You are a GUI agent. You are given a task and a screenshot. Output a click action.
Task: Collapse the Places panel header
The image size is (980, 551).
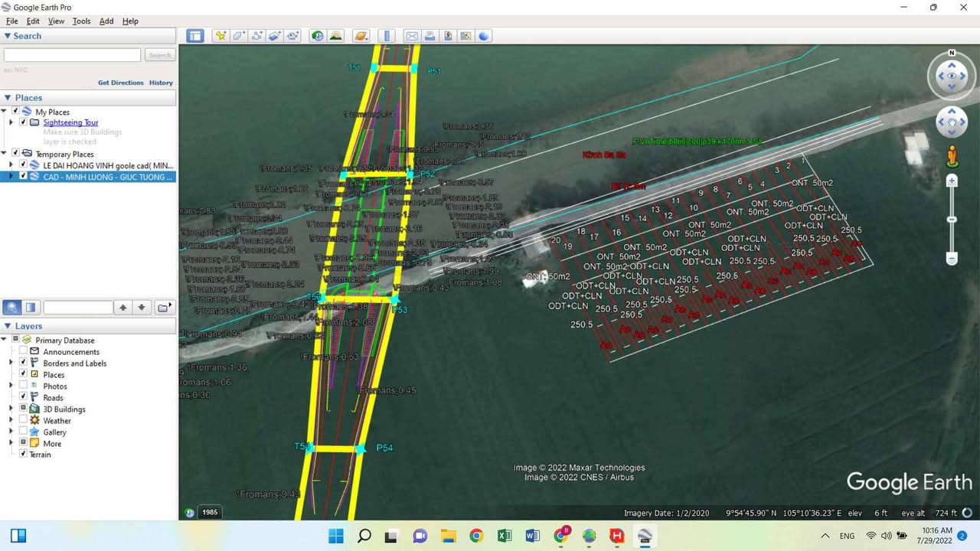pos(8,97)
